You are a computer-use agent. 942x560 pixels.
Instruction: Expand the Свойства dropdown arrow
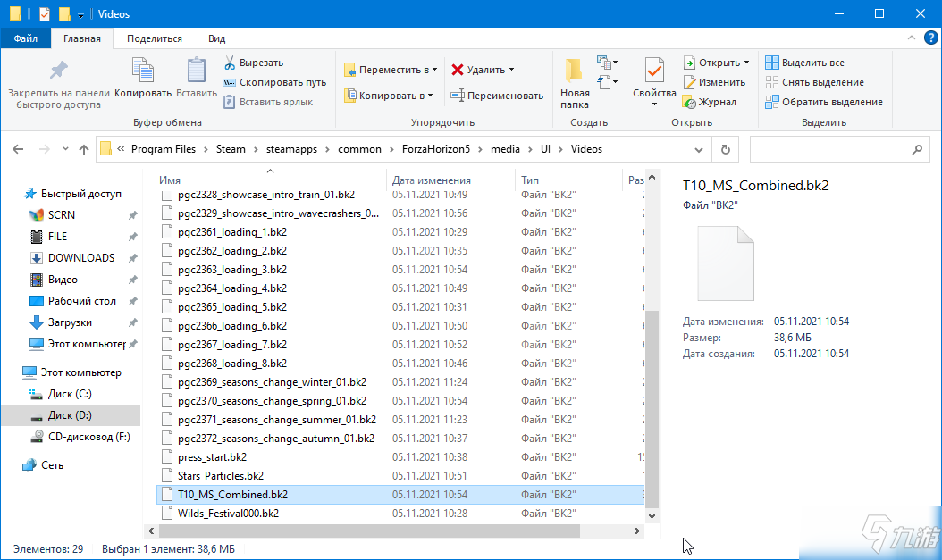tap(654, 104)
